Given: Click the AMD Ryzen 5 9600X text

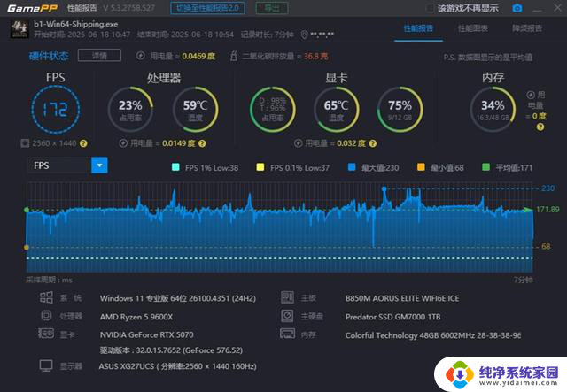Looking at the screenshot, I should click(136, 317).
